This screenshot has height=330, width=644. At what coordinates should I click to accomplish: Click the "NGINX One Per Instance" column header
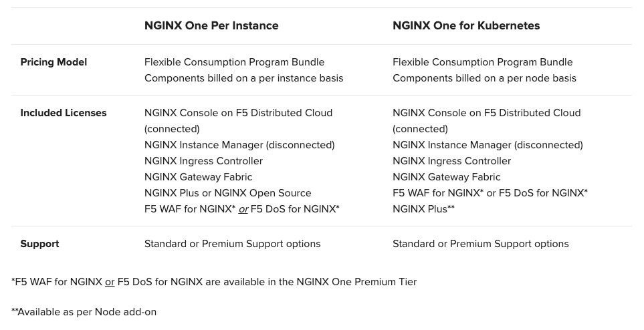coord(211,26)
